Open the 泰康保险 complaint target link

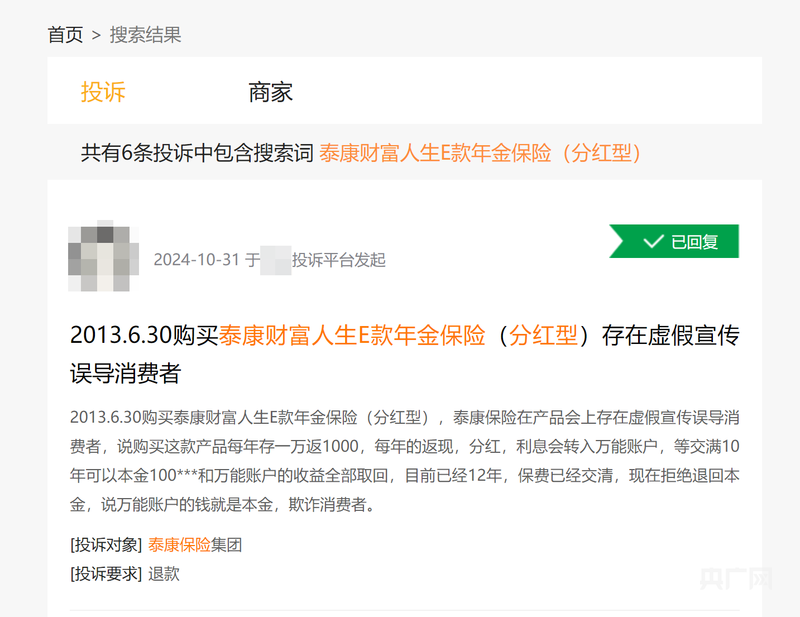(x=179, y=545)
